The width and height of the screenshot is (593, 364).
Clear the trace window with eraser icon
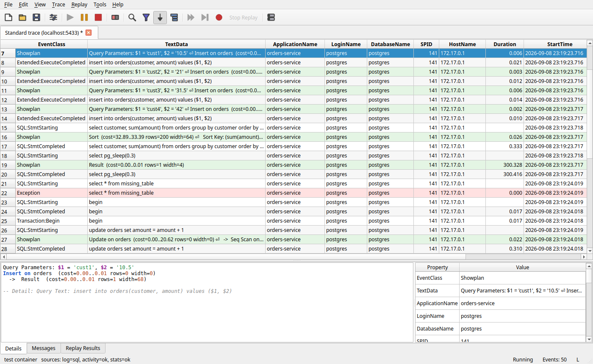[x=115, y=17]
